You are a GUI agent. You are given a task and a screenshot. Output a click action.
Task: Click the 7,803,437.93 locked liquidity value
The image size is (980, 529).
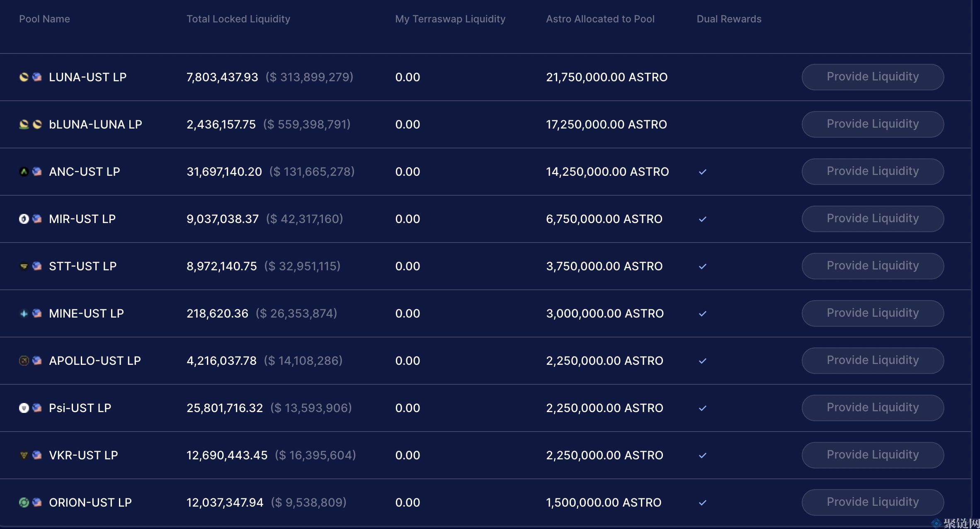coord(222,77)
